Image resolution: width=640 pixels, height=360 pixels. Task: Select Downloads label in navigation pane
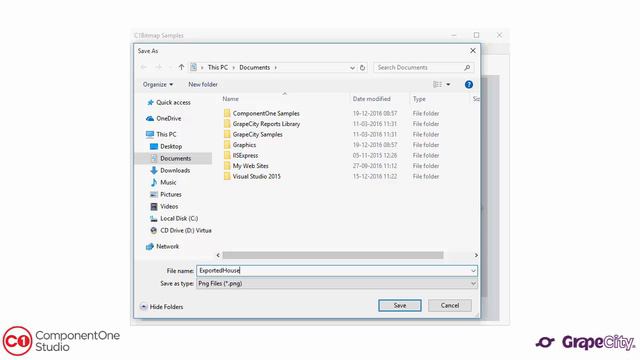click(x=175, y=170)
